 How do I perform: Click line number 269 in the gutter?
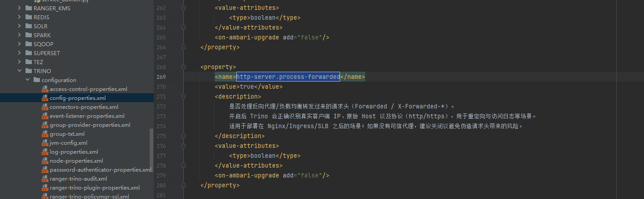coord(161,77)
